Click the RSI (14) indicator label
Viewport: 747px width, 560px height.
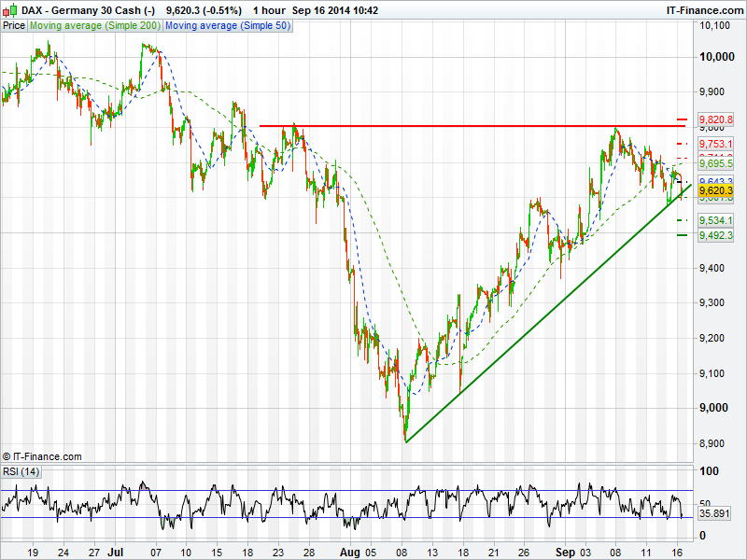pos(21,471)
